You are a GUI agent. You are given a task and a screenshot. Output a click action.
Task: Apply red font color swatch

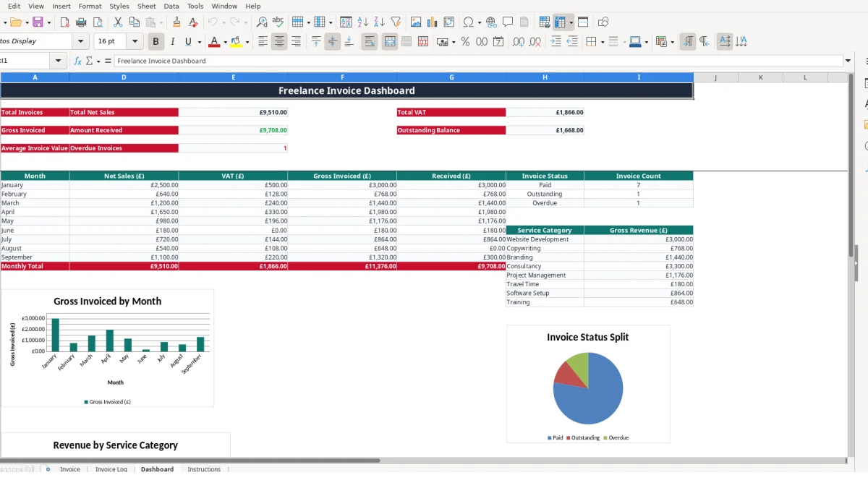coord(216,42)
